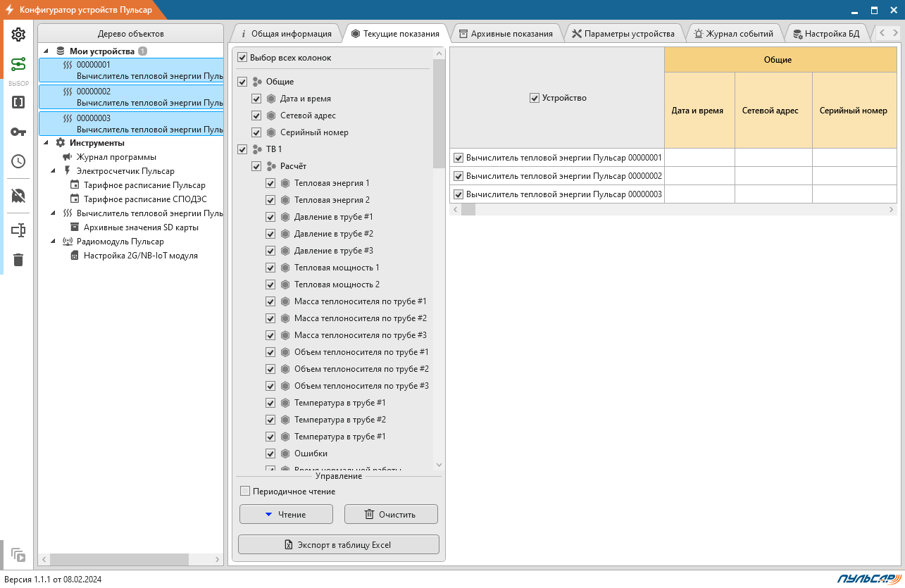Switch to Текущие показания tab
Screen dimensions: 905x588
[395, 33]
